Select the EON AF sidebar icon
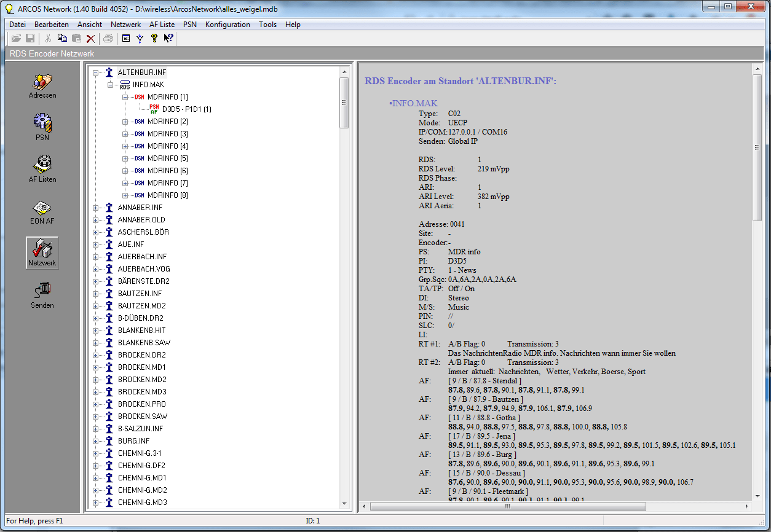The width and height of the screenshot is (771, 532). pos(42,212)
